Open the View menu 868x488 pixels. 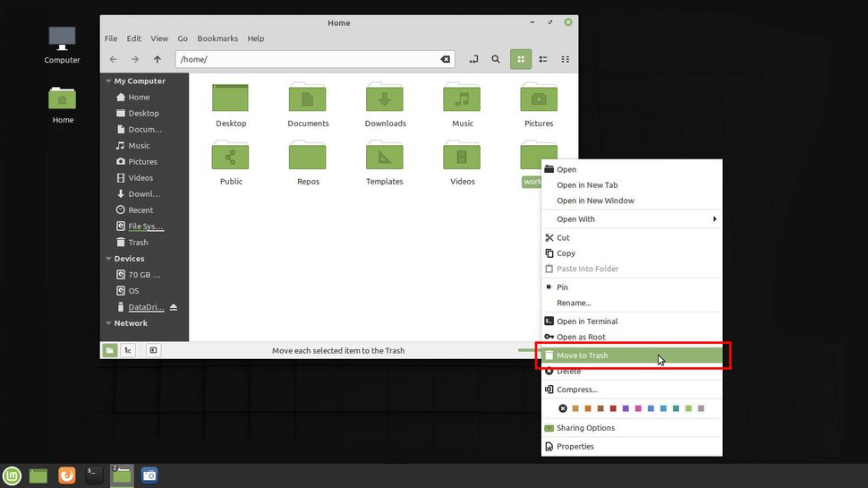pyautogui.click(x=159, y=39)
